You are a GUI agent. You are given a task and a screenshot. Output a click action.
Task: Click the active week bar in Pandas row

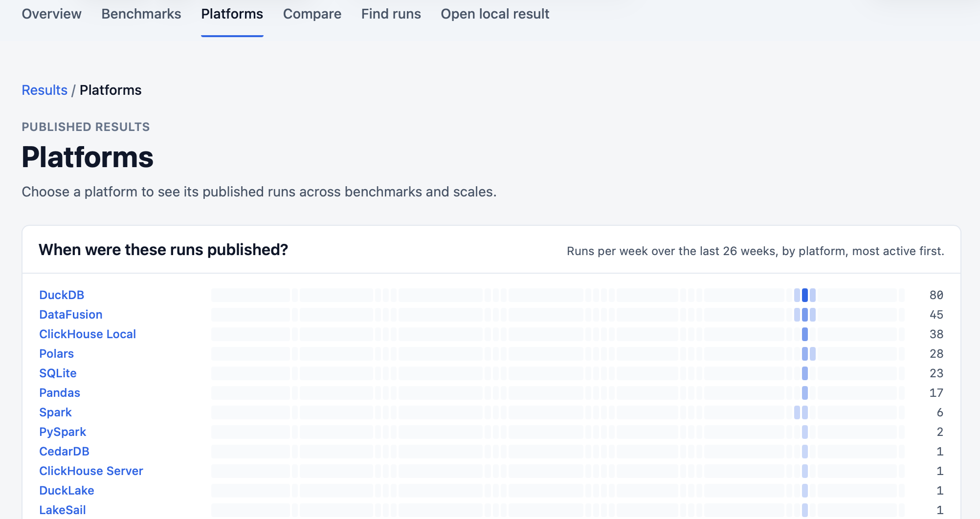pyautogui.click(x=805, y=393)
